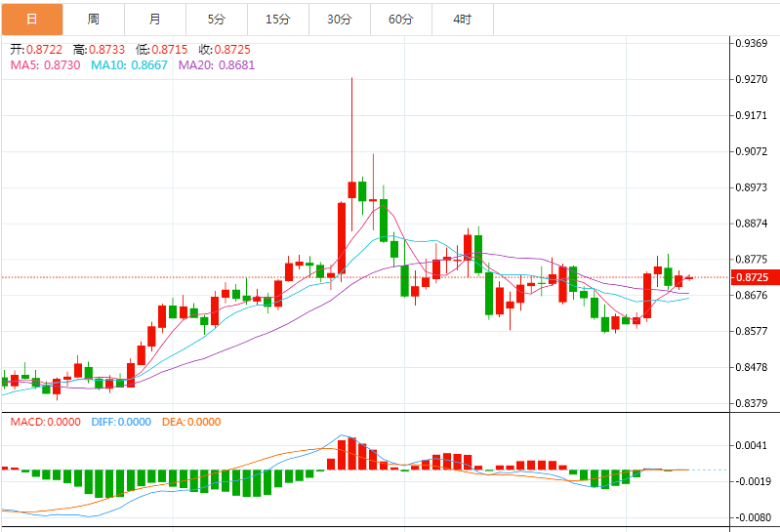Click the DIFF:0.0000 label
Screen dimensions: 780x532
121,422
